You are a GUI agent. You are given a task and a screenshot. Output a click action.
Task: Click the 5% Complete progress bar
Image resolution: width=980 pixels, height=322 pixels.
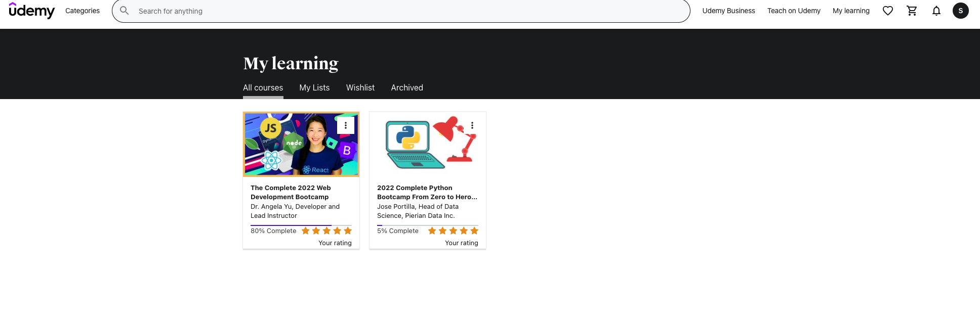(x=428, y=225)
